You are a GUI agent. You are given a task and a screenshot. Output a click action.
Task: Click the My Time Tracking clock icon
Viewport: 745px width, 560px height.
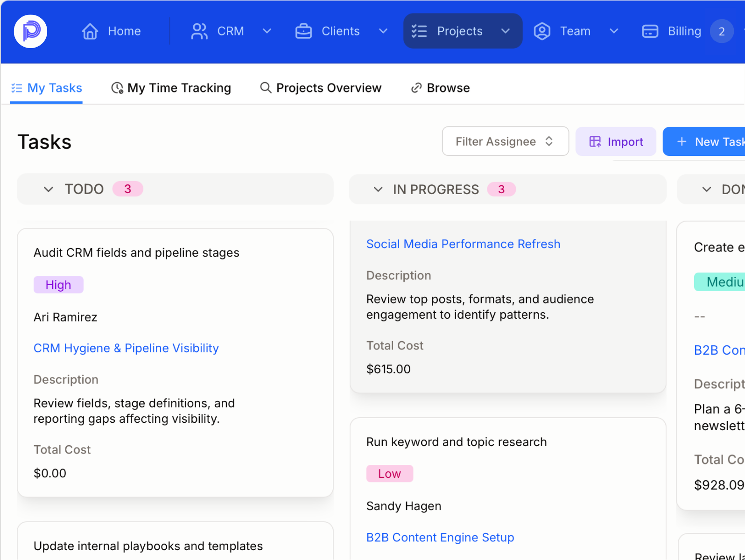pos(117,88)
